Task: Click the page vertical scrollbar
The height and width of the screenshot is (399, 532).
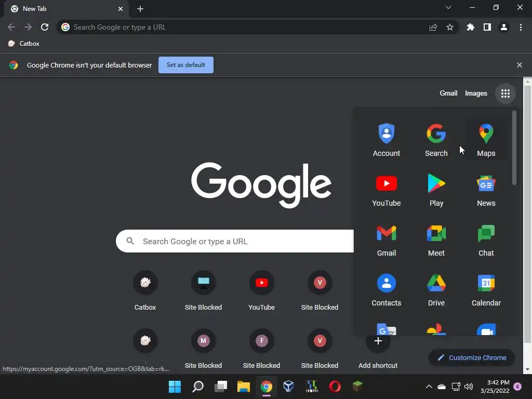Action: (527, 214)
